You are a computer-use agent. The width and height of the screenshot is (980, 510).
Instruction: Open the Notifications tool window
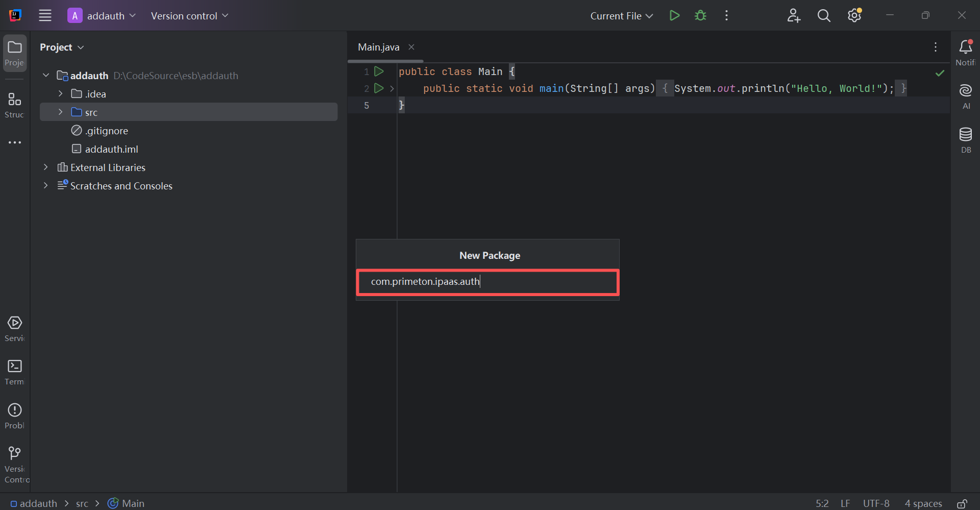coord(965,53)
